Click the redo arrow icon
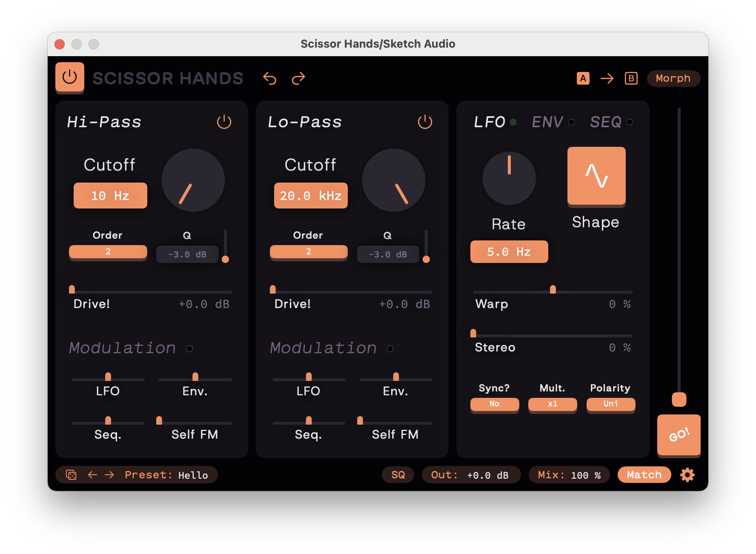This screenshot has width=756, height=554. (x=298, y=78)
